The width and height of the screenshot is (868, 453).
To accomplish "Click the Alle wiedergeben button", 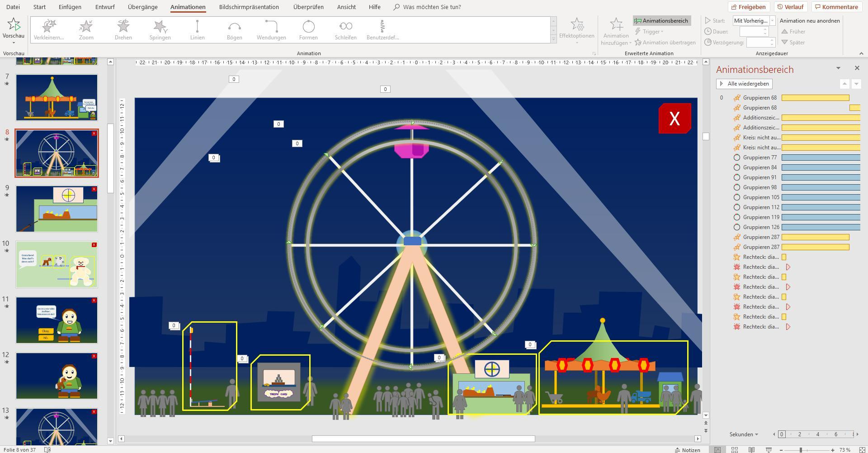I will 744,84.
